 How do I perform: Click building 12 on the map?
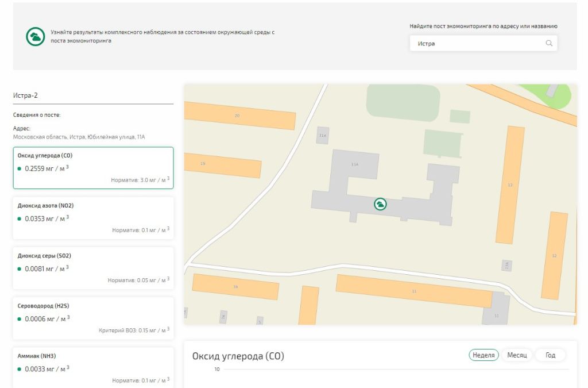click(554, 256)
